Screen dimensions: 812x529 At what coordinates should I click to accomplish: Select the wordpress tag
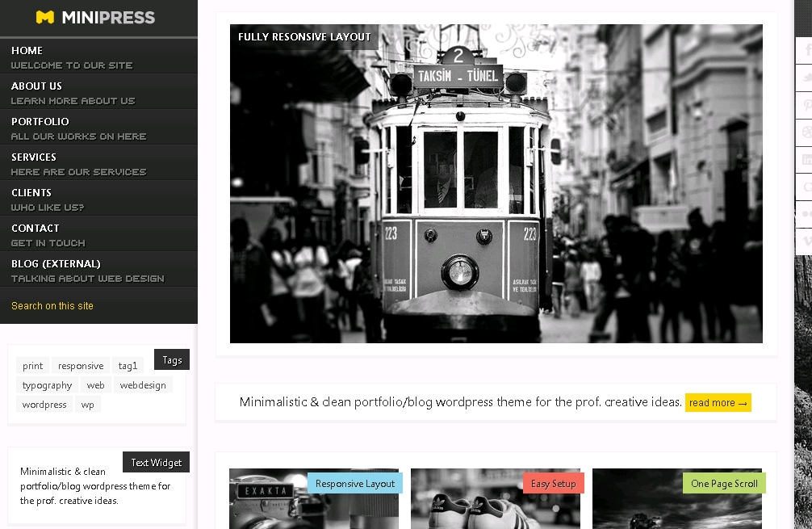click(x=44, y=405)
